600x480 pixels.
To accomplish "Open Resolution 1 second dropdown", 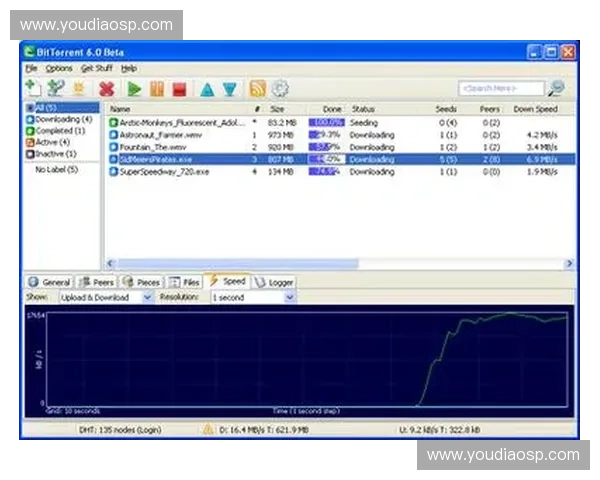I will (253, 297).
